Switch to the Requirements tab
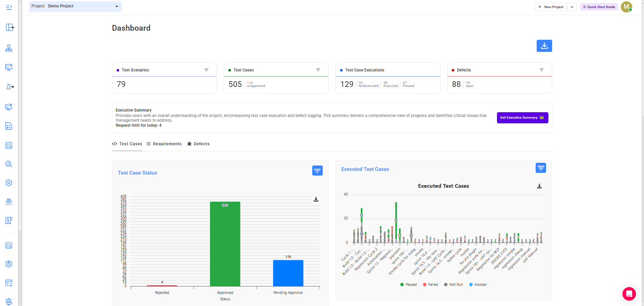This screenshot has height=306, width=644. click(x=164, y=144)
